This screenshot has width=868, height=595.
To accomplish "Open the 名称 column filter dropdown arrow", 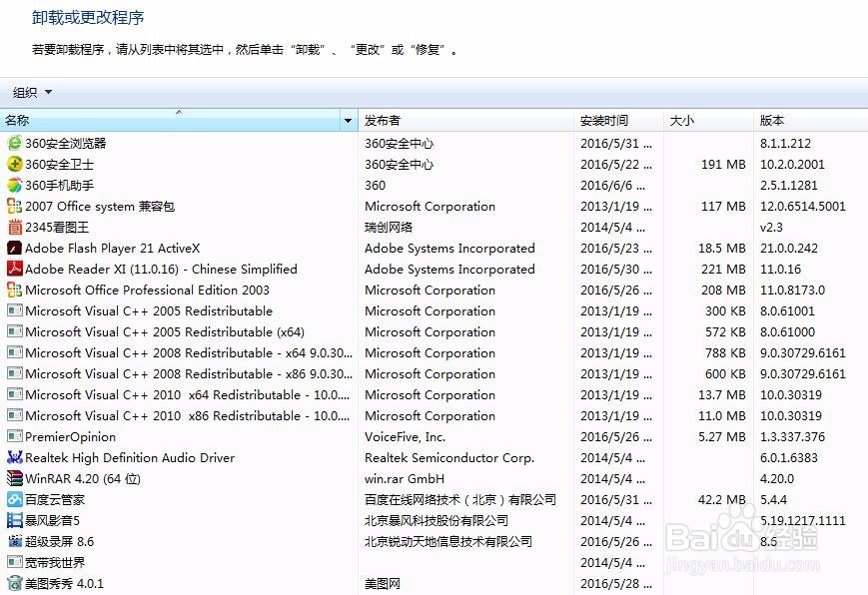I will click(349, 120).
